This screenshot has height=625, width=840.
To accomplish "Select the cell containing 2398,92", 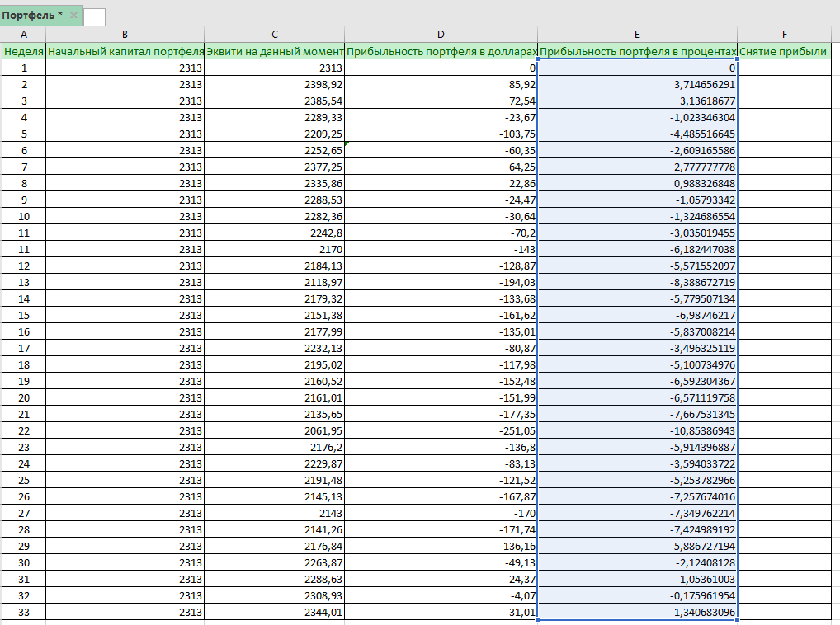I will click(x=274, y=84).
